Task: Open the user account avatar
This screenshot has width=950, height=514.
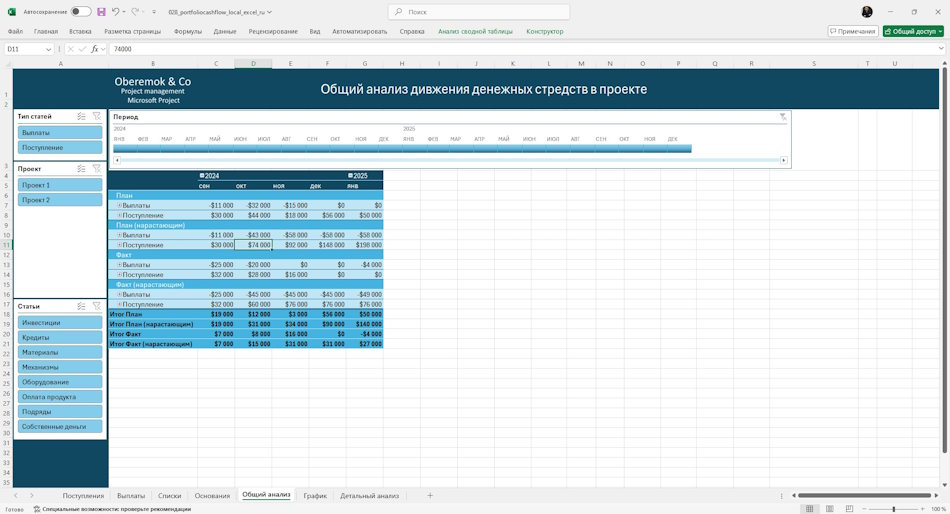Action: 867,12
